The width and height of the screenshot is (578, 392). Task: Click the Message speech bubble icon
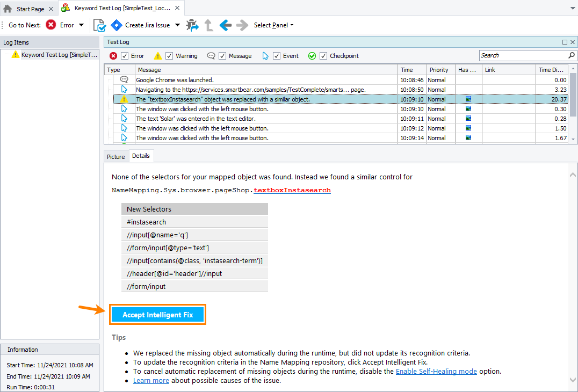pos(211,55)
